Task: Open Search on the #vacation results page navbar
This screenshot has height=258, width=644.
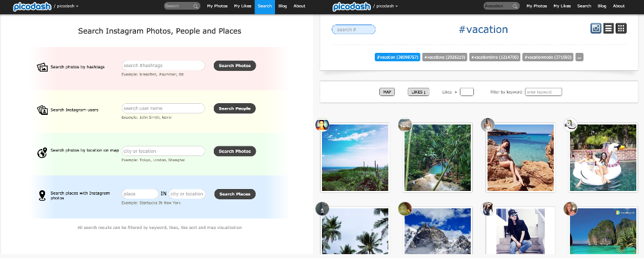Action: [x=584, y=6]
